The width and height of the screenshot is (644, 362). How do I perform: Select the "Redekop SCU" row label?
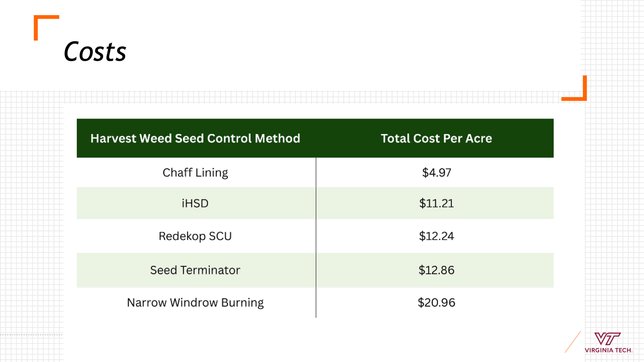click(195, 236)
